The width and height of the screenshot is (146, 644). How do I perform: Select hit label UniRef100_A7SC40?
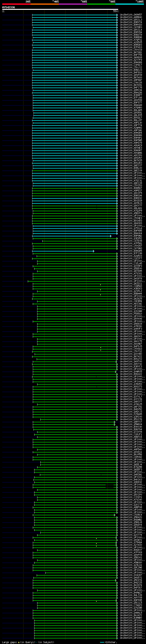pos(131,500)
